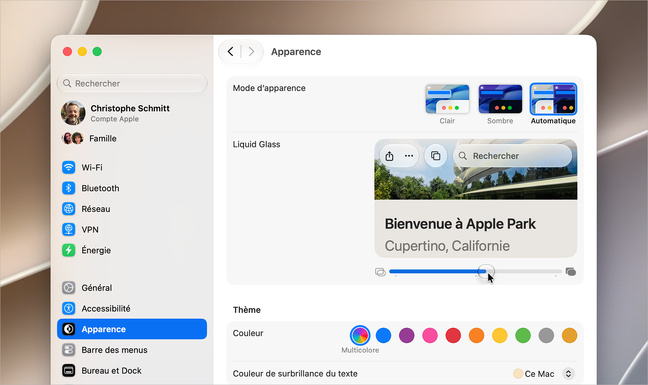Open the Apparence pane in sidebar
The image size is (648, 385).
(132, 329)
